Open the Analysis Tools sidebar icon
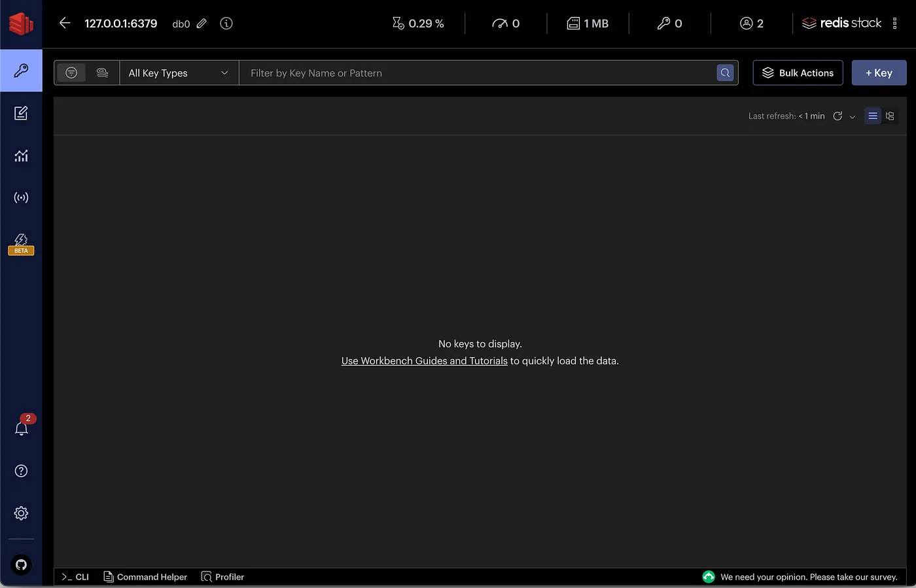The image size is (916, 588). (x=21, y=156)
